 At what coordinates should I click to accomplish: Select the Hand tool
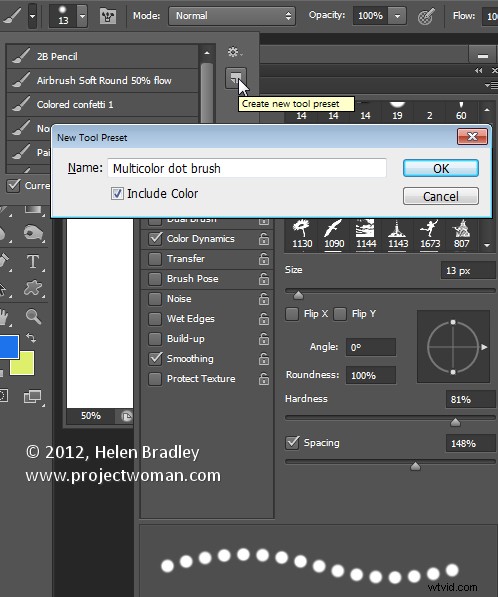pyautogui.click(x=4, y=317)
